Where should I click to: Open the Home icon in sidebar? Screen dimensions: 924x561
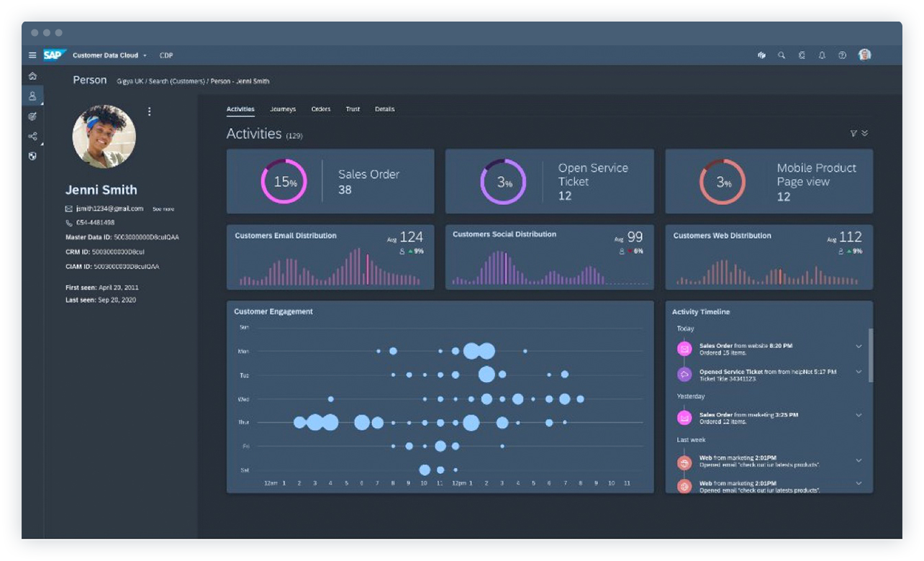pyautogui.click(x=32, y=76)
